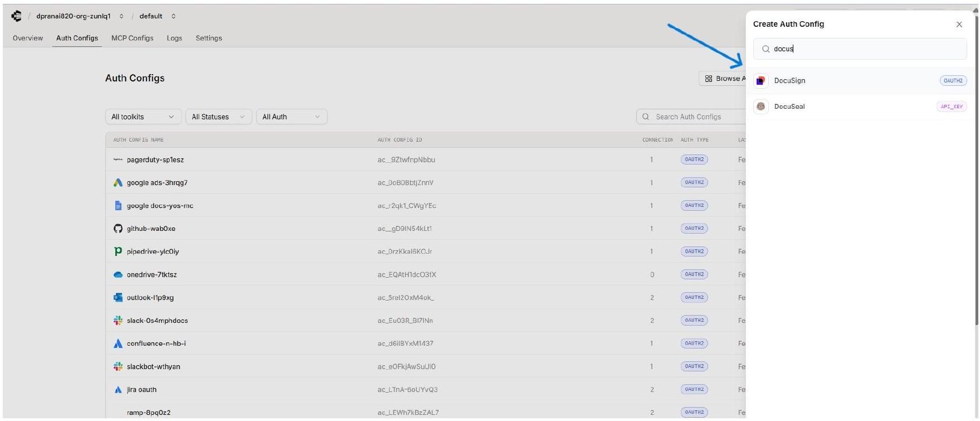Click config ID ac_gD9IN54kLt1
980x421 pixels.
[x=404, y=229]
